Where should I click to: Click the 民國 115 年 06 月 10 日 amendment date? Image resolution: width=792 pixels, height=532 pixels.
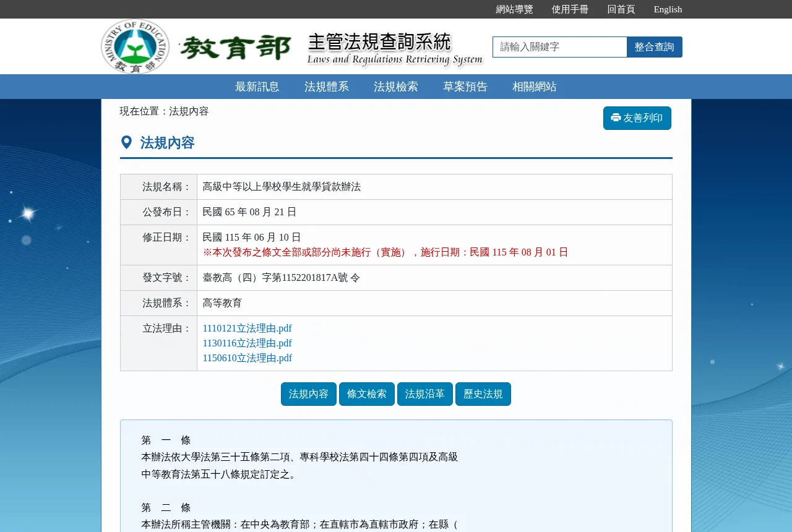click(x=252, y=238)
